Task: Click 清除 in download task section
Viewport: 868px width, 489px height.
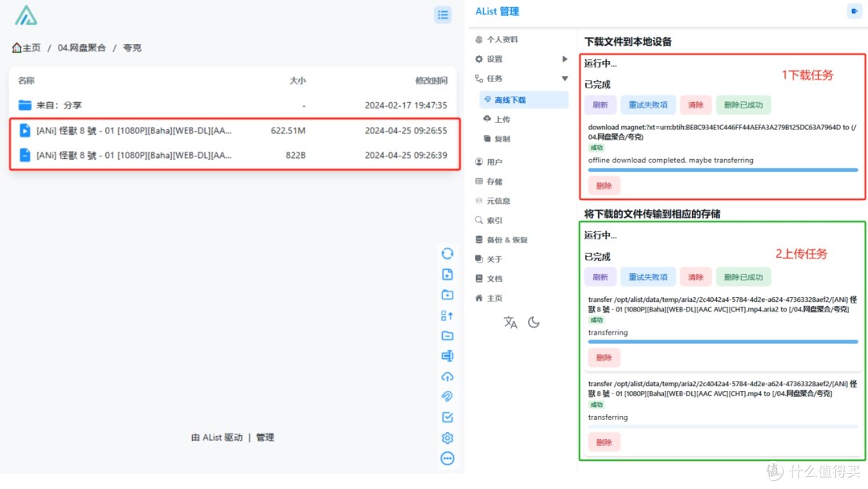Action: 695,104
